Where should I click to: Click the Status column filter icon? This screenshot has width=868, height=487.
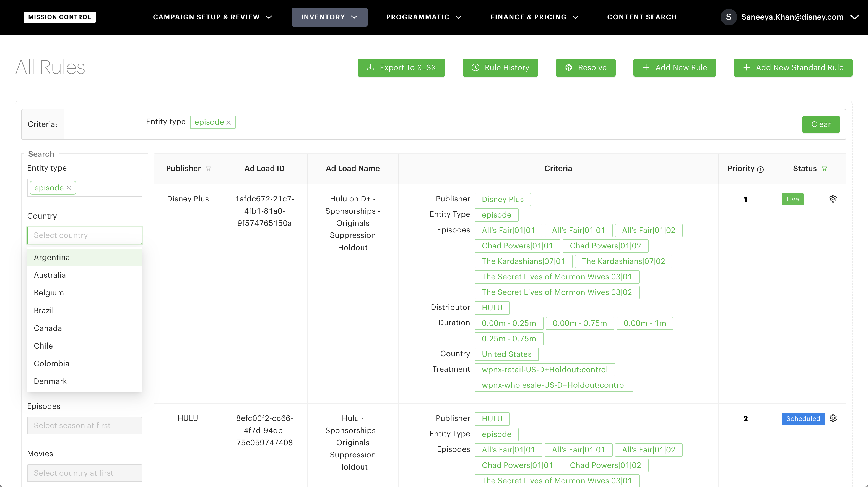coord(825,168)
